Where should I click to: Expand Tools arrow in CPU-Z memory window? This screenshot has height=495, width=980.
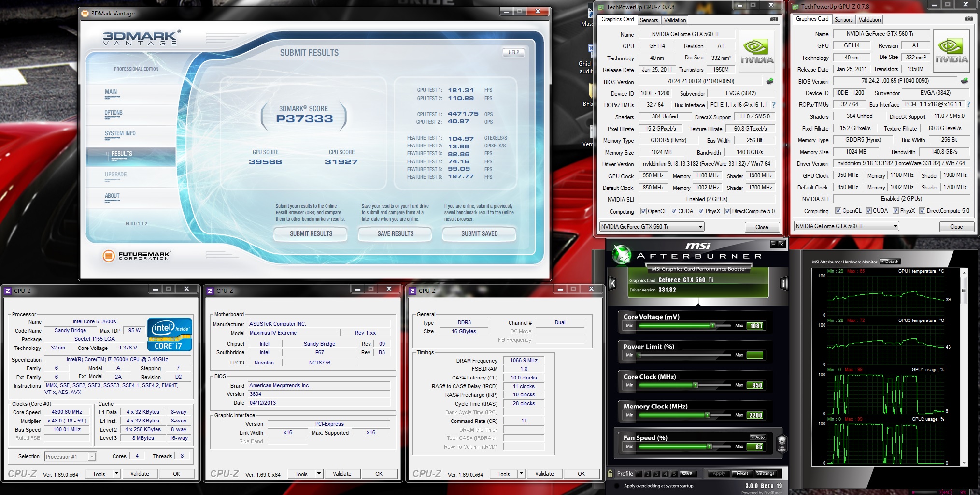click(521, 474)
